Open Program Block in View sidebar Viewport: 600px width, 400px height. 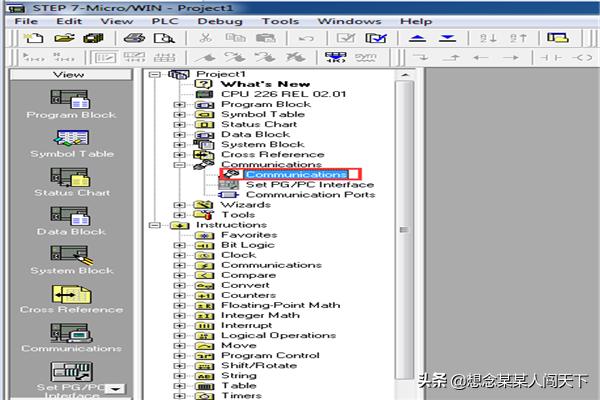pyautogui.click(x=70, y=104)
